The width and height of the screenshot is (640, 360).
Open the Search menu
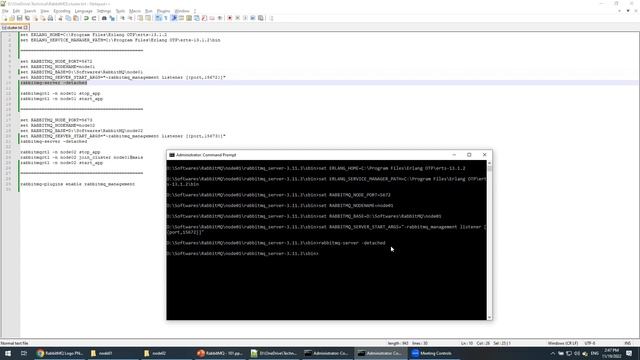coord(30,11)
